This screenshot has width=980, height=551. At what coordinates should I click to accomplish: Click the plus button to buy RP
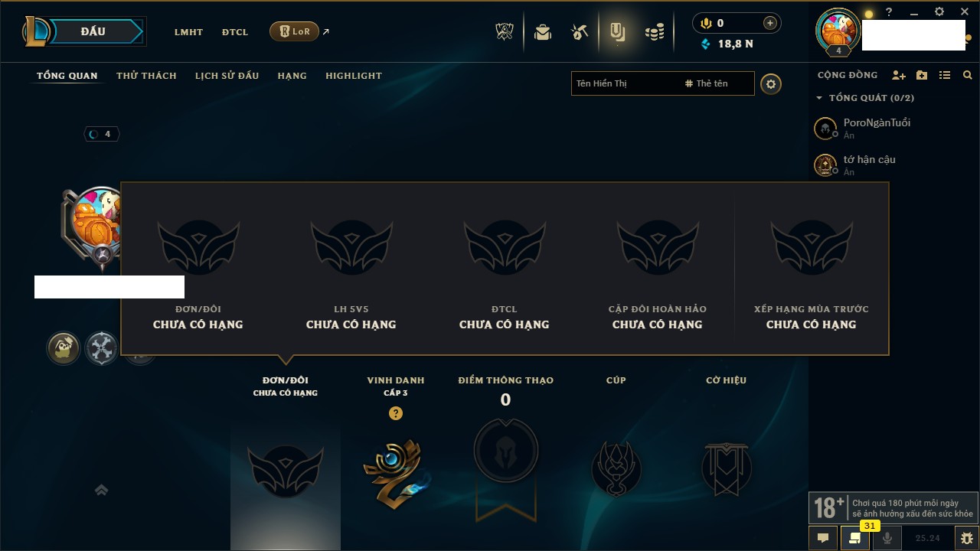pyautogui.click(x=769, y=23)
